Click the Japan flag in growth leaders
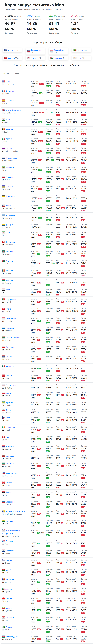Viewport: 94px width, 644px height. coord(29,58)
